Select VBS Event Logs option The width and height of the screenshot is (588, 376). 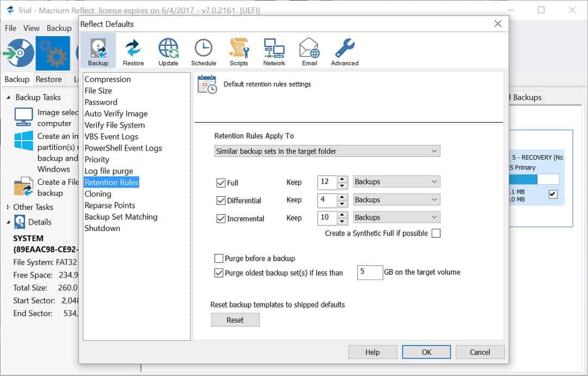click(112, 137)
